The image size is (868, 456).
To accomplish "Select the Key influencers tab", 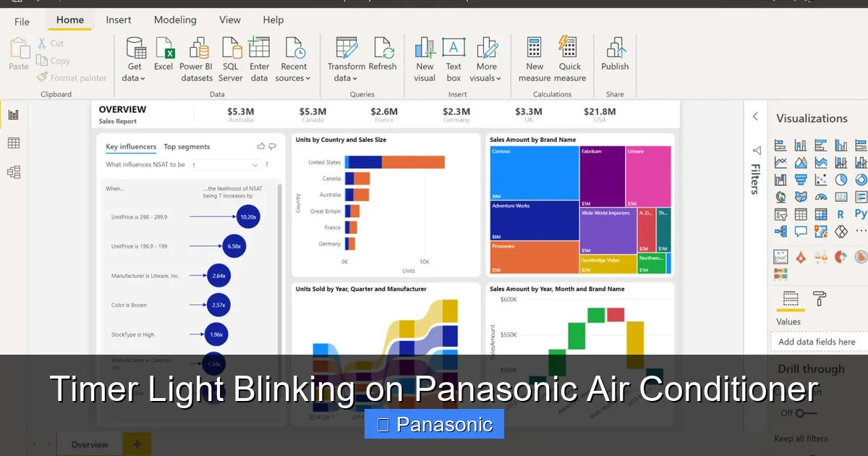I will [x=131, y=147].
